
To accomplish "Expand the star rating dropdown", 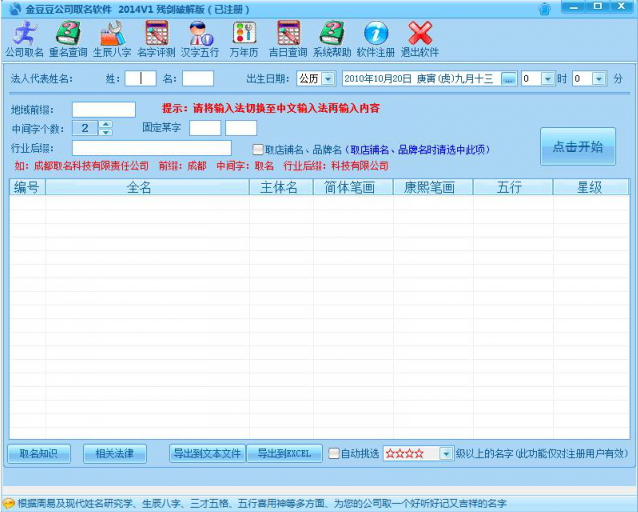I will (x=446, y=454).
